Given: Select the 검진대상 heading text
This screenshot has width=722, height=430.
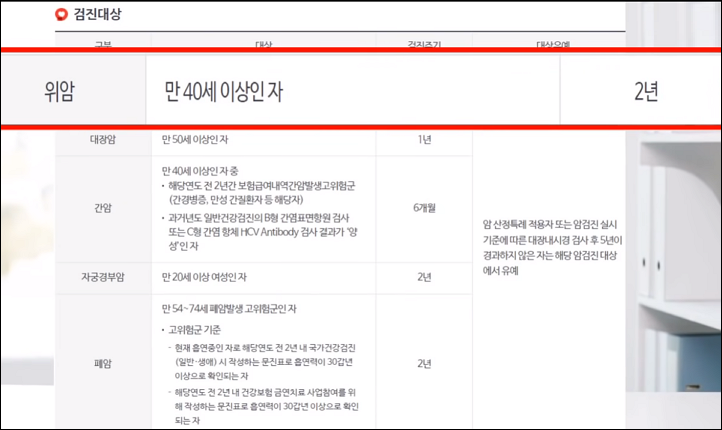Looking at the screenshot, I should click(x=98, y=14).
